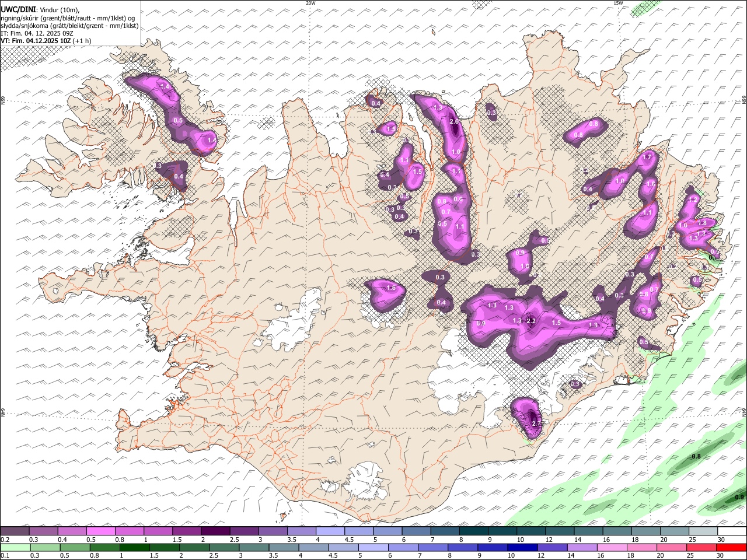747x560 pixels.
Task: Select the pale green 0.1 swatch, lower rain scale
Action: (15, 547)
